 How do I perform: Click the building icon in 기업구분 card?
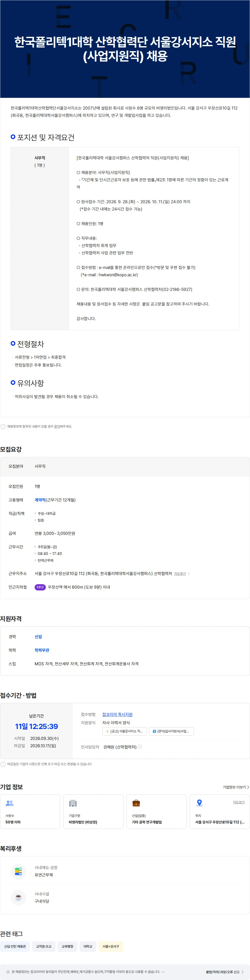pyautogui.click(x=73, y=803)
